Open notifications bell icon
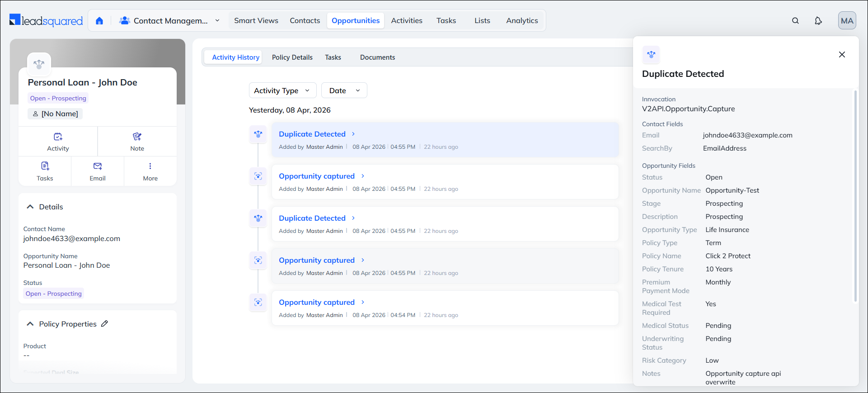The width and height of the screenshot is (868, 393). click(x=818, y=21)
